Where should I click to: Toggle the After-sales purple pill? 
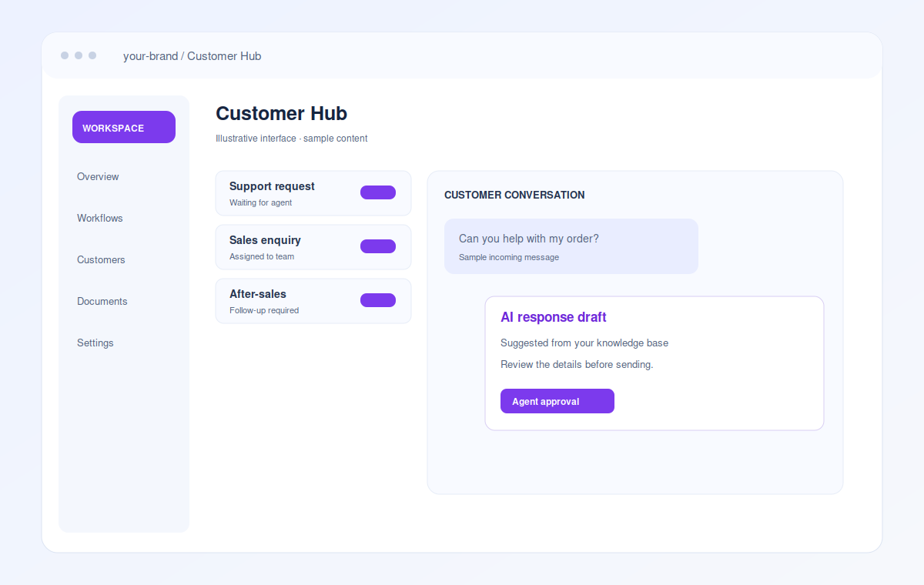(378, 300)
